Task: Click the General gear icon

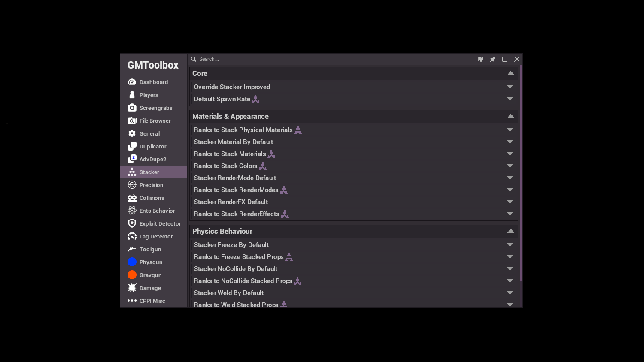Action: coord(132,133)
